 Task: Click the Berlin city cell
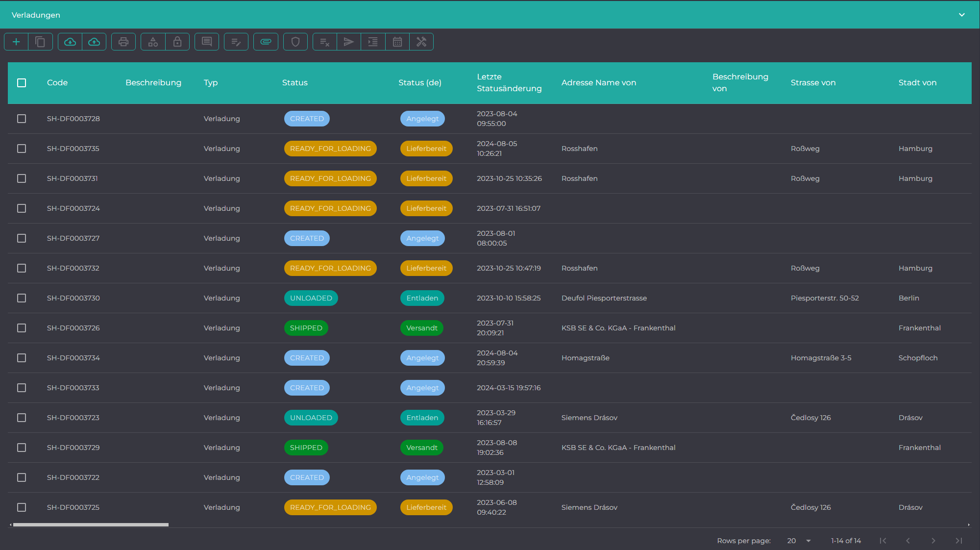click(909, 298)
